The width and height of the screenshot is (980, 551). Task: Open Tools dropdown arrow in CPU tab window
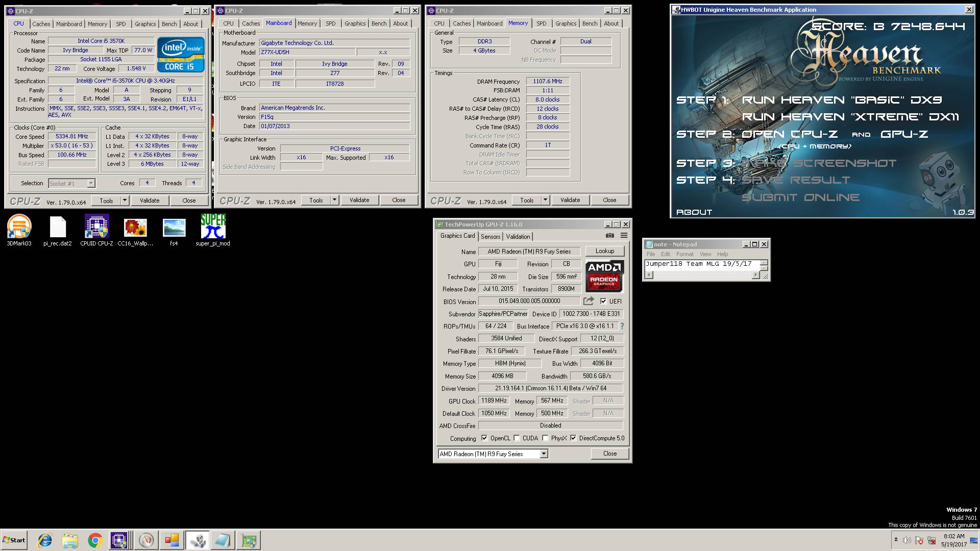[125, 201]
